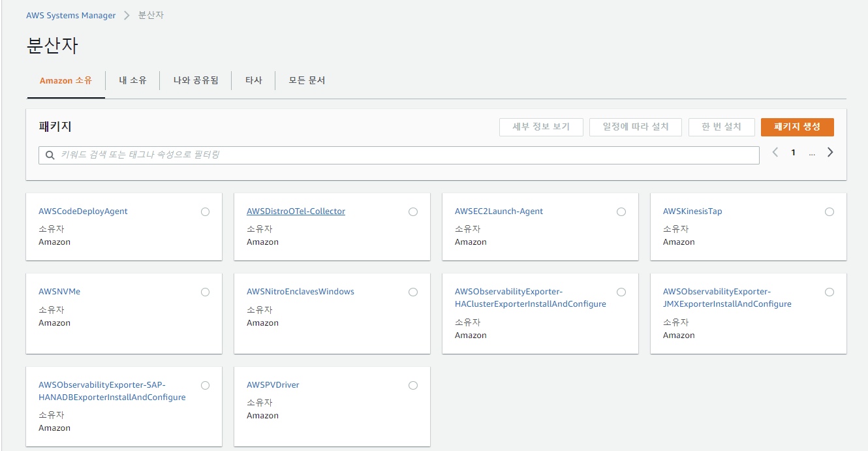This screenshot has height=451, width=868.
Task: Switch to Amazon 소유 tab
Action: pos(66,81)
